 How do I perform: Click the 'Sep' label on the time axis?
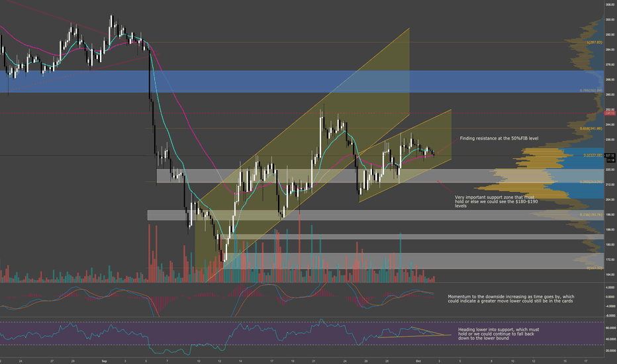point(105,361)
